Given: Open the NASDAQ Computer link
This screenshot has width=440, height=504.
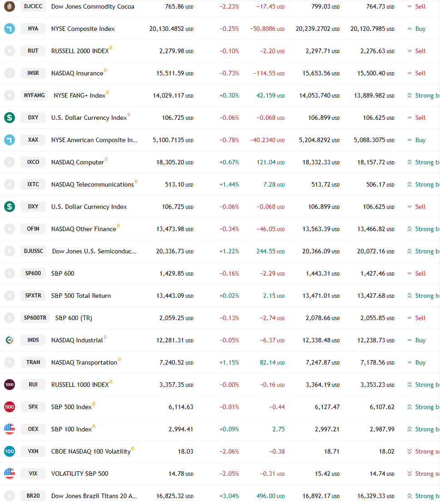Looking at the screenshot, I should [x=78, y=162].
